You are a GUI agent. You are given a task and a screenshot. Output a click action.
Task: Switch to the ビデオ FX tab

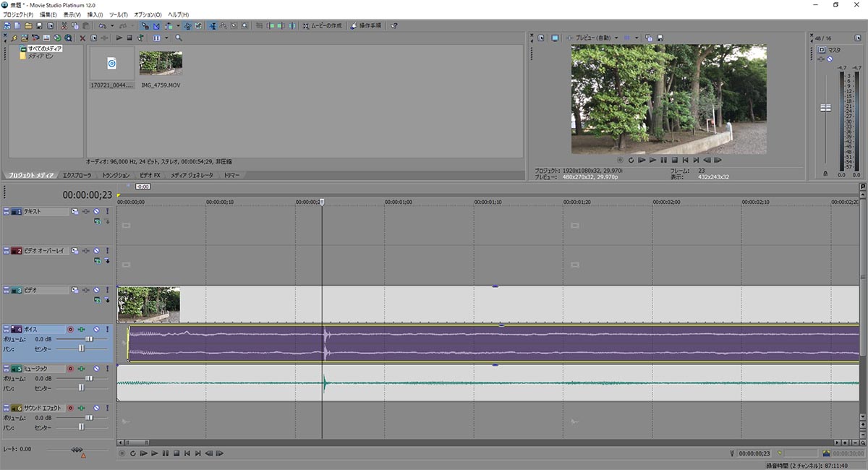click(150, 175)
